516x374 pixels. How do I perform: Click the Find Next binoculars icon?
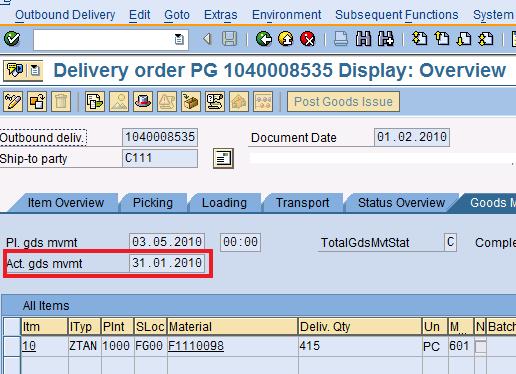click(386, 39)
